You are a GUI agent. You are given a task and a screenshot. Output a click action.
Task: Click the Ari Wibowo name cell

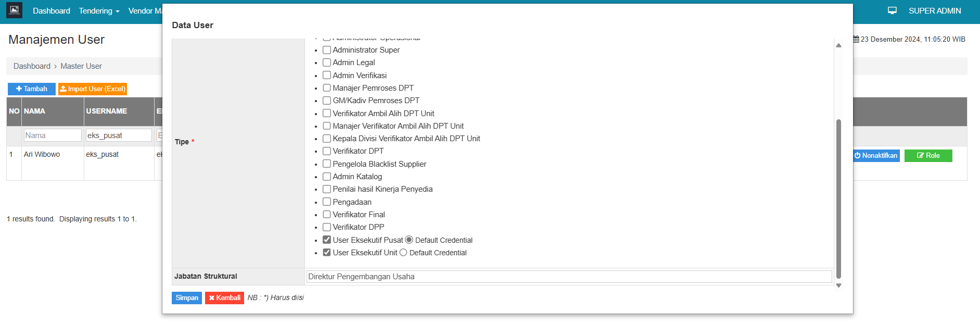(x=53, y=163)
